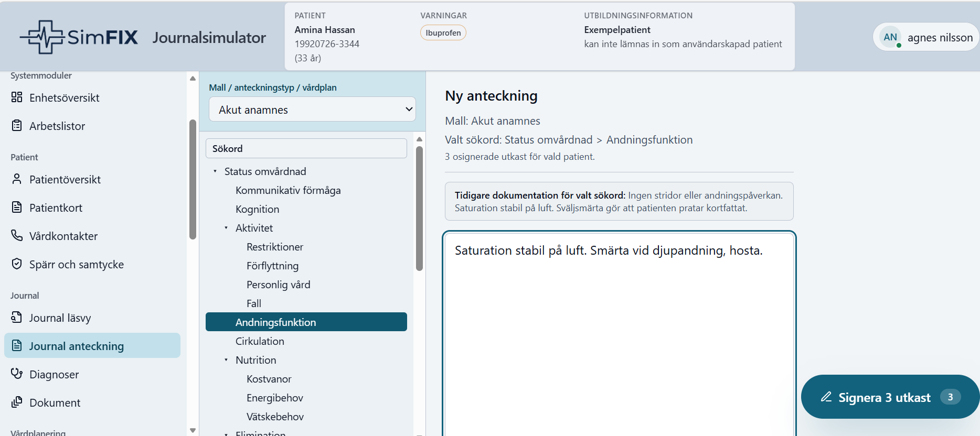The image size is (980, 436).
Task: Click patient name Amina Hassan
Action: coord(325,30)
